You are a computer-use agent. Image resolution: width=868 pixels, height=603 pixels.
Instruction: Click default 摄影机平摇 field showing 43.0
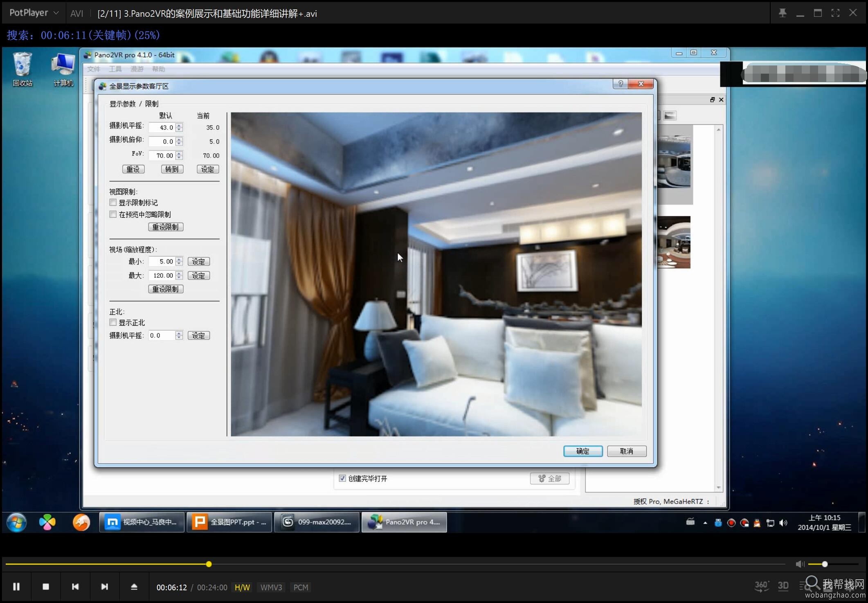tap(162, 128)
